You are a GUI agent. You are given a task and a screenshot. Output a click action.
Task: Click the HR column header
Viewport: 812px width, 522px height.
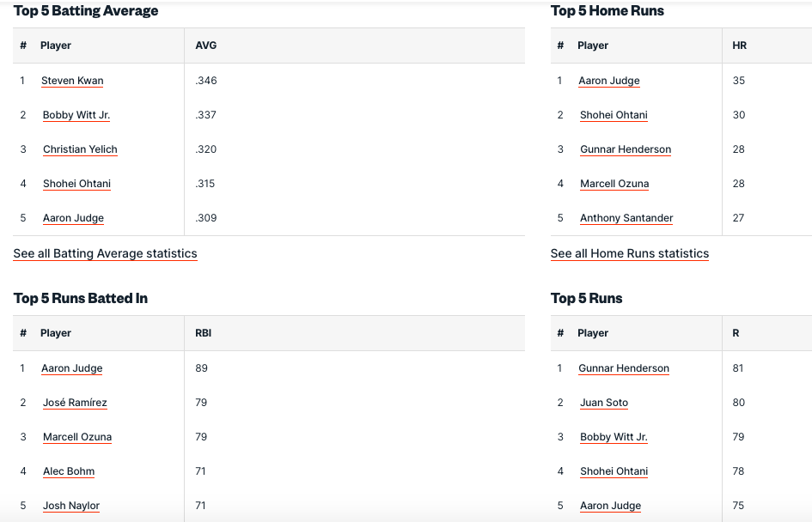(x=739, y=46)
